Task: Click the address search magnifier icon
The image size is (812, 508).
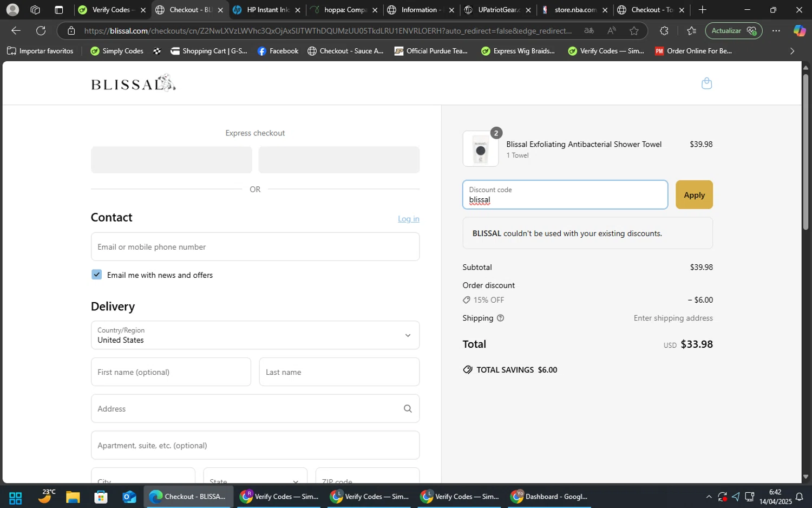Action: (x=408, y=409)
